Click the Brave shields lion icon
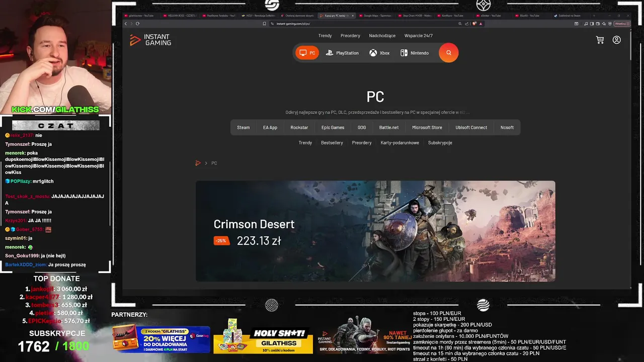Image resolution: width=644 pixels, height=362 pixels. (x=474, y=24)
